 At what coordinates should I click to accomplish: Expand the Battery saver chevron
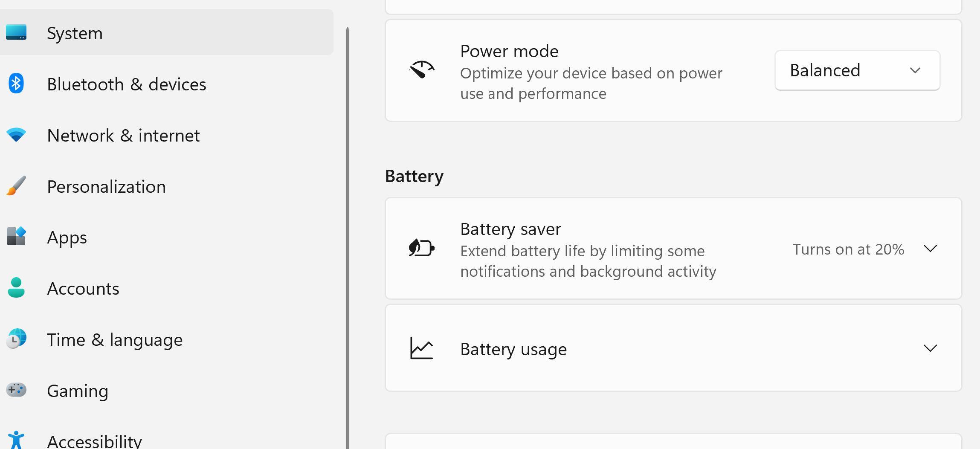pos(930,249)
